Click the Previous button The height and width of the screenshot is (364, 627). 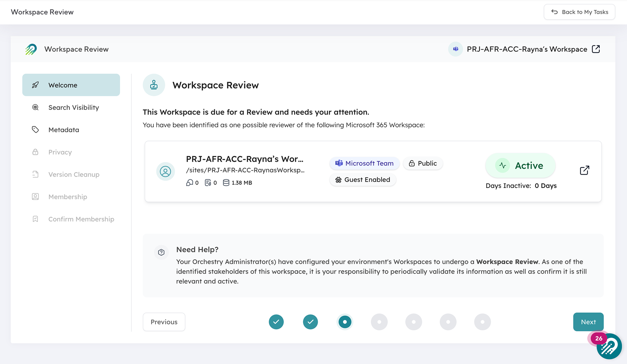pyautogui.click(x=164, y=322)
